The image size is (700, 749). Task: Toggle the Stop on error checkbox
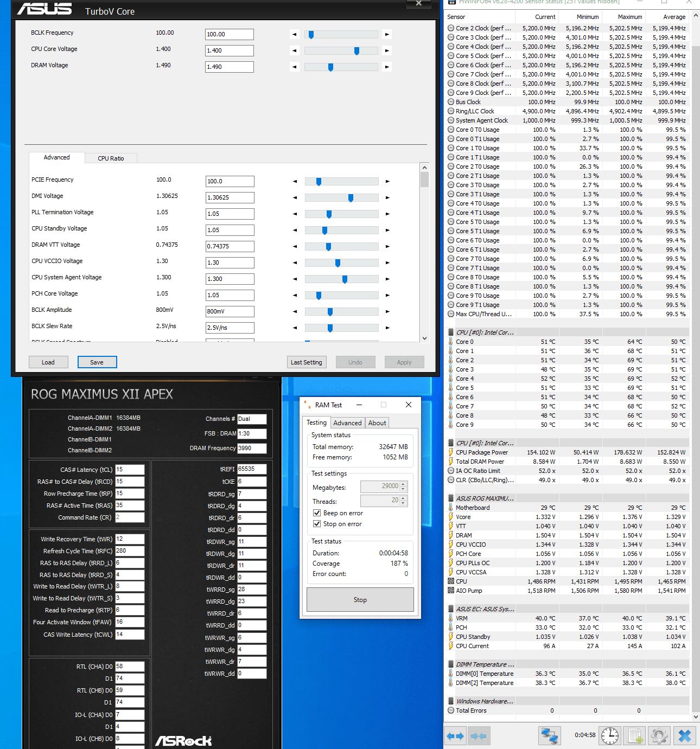pyautogui.click(x=317, y=524)
